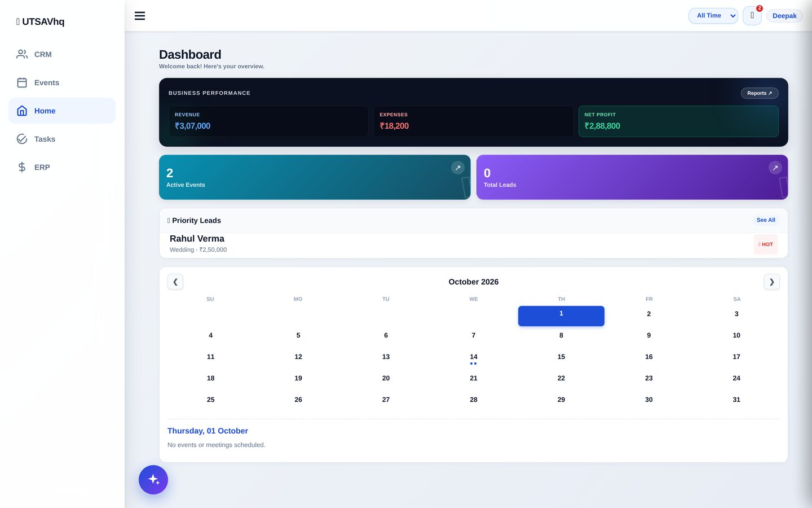This screenshot has height=508, width=812.
Task: Open the All Time period dropdown
Action: 713,16
